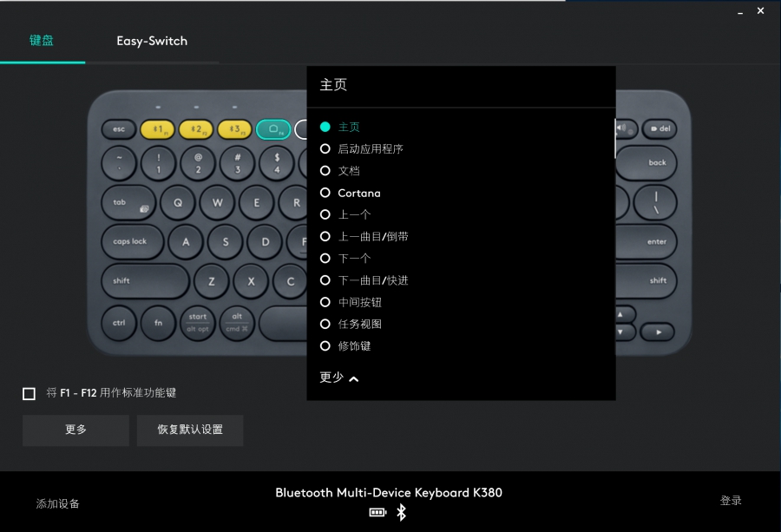Click the back key on keyboard image

[x=646, y=162]
